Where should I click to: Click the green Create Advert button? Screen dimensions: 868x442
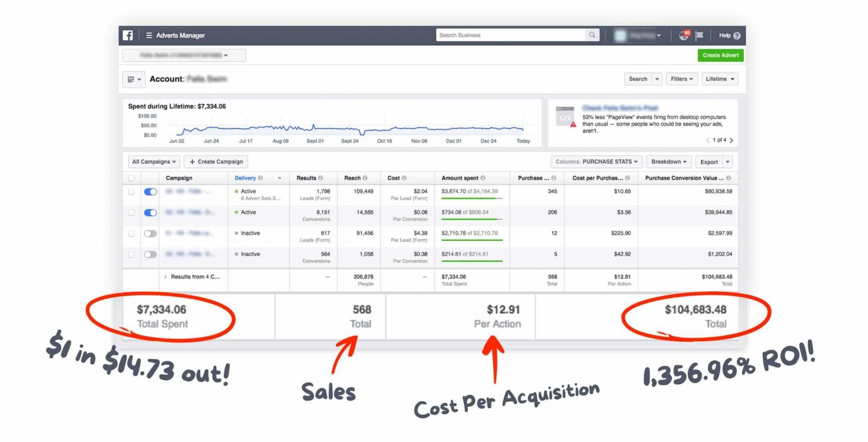[721, 55]
